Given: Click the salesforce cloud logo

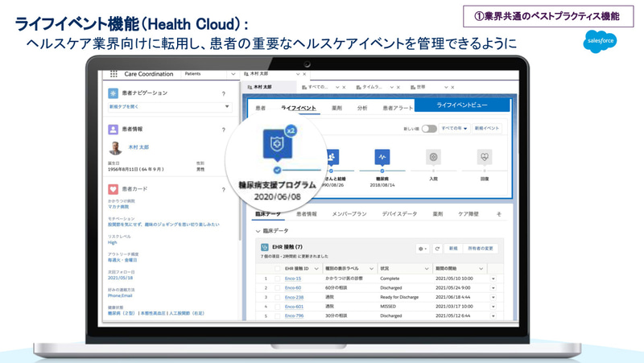Looking at the screenshot, I should tap(600, 41).
